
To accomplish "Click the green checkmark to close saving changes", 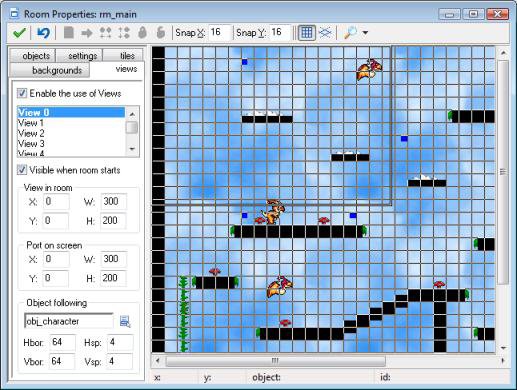I will [19, 33].
